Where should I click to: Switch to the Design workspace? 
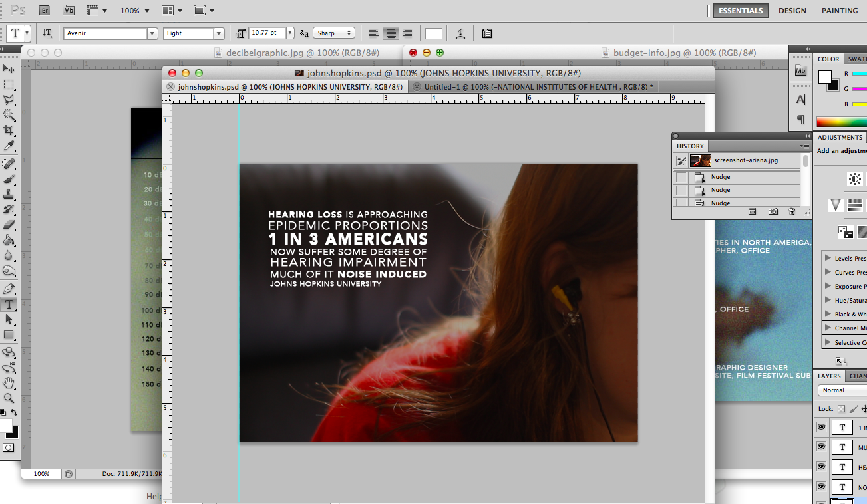(x=792, y=11)
